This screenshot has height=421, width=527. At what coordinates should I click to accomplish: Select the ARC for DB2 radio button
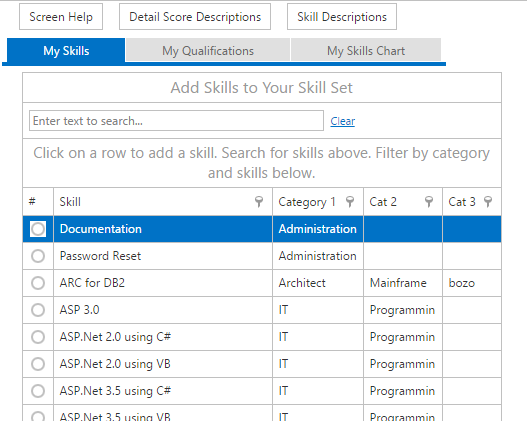[x=38, y=283]
